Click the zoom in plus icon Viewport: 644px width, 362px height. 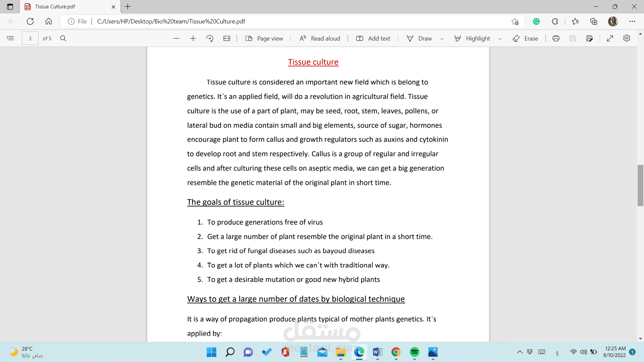tap(193, 39)
